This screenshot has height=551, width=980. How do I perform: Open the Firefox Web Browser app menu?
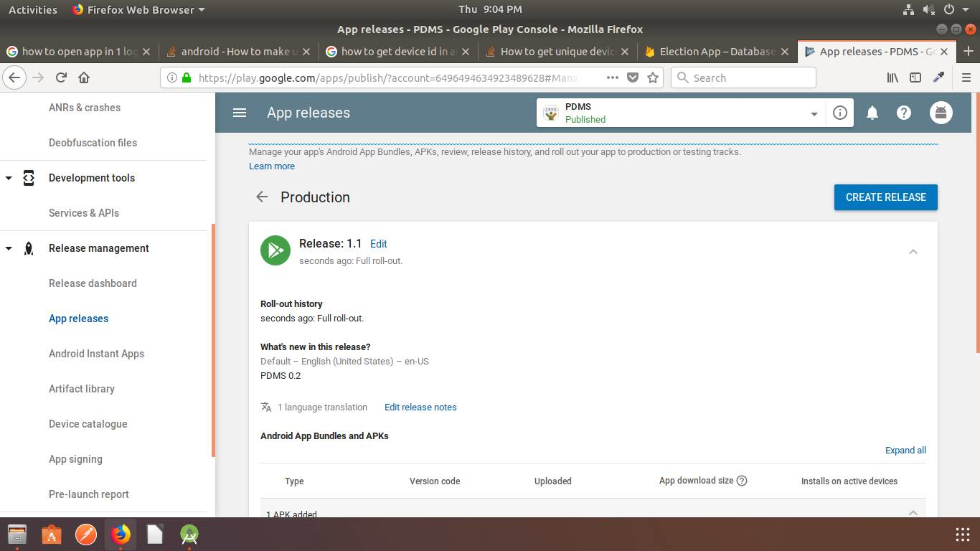tap(138, 9)
